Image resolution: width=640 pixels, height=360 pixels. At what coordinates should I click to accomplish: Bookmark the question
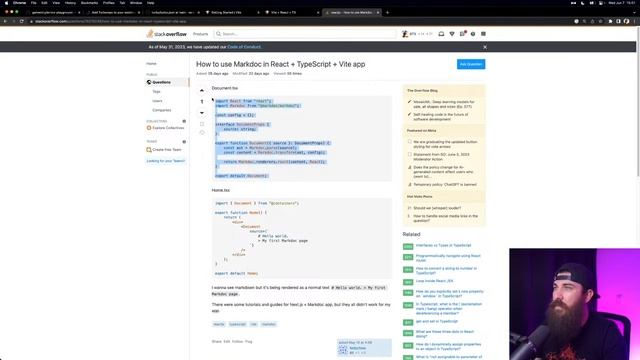coord(202,124)
